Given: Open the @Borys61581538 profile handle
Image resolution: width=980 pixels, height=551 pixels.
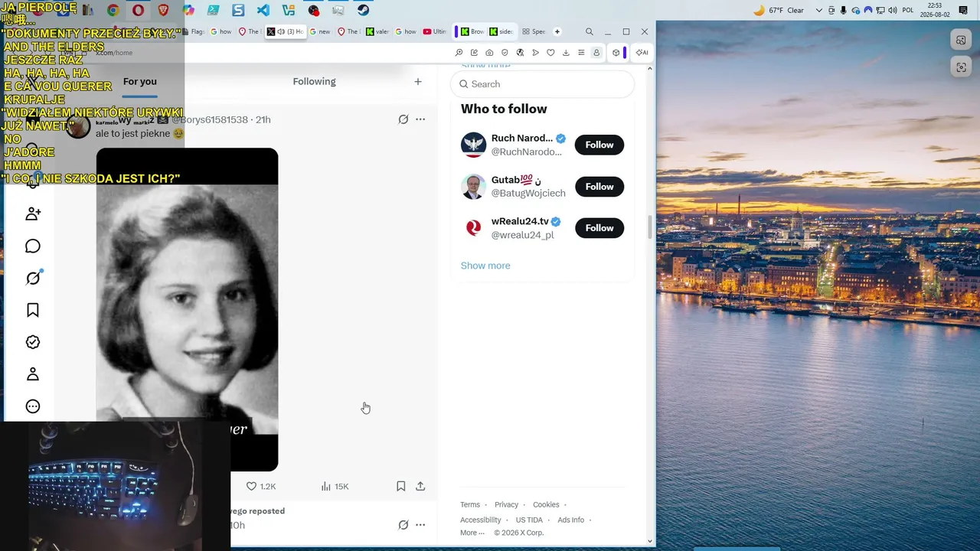Looking at the screenshot, I should click(210, 119).
